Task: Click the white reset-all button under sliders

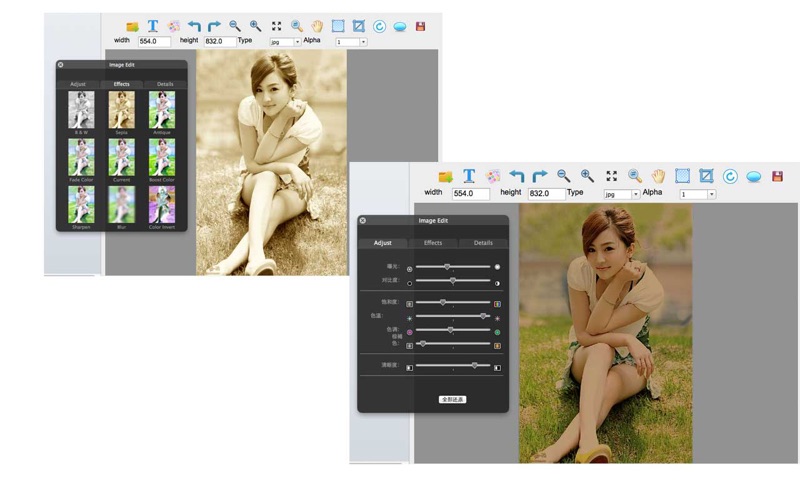Action: tap(453, 399)
